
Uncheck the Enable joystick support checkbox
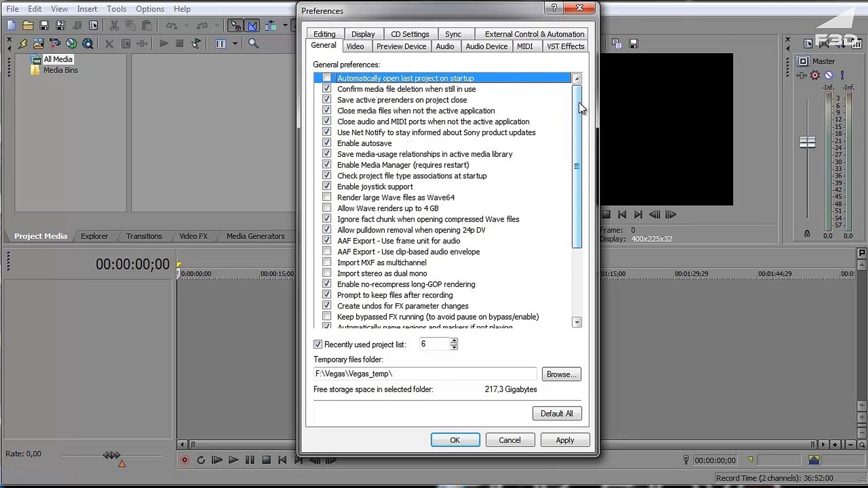(x=326, y=186)
